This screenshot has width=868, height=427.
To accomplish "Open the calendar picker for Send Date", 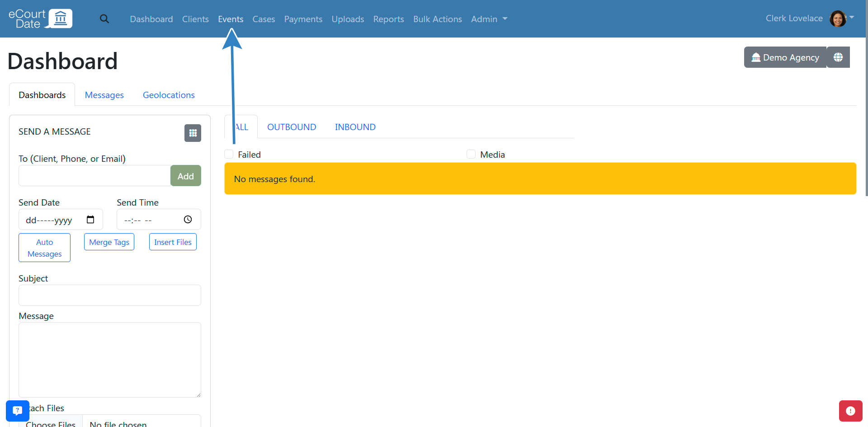I will click(90, 219).
